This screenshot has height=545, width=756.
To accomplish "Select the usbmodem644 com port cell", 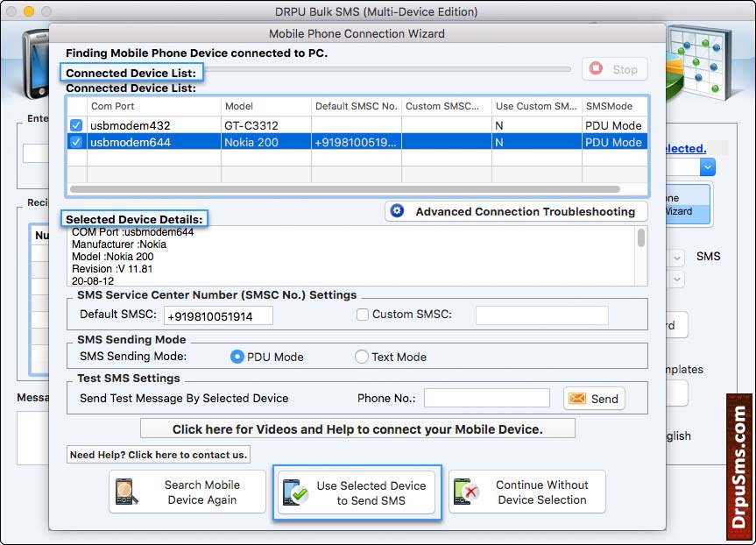I will tap(154, 142).
